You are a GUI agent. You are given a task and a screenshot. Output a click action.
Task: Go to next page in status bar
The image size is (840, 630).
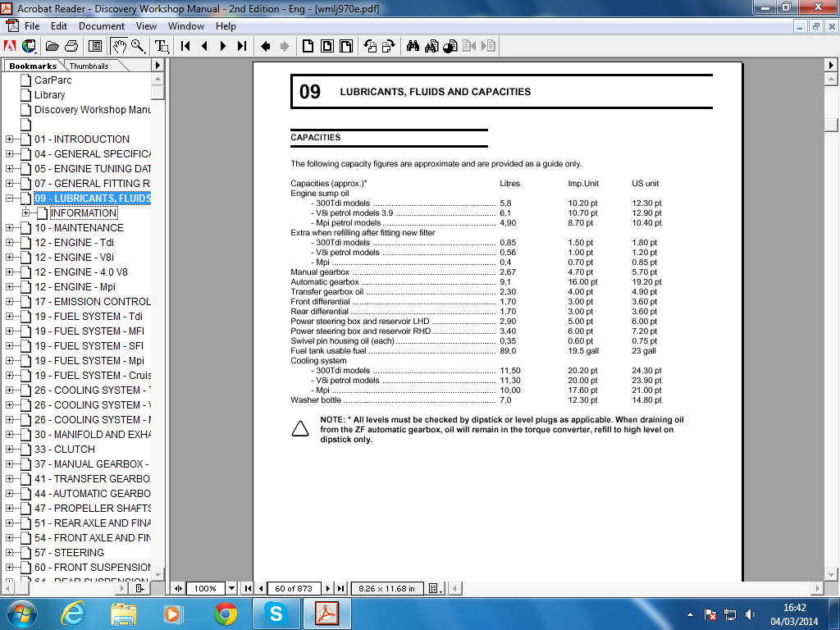[328, 588]
